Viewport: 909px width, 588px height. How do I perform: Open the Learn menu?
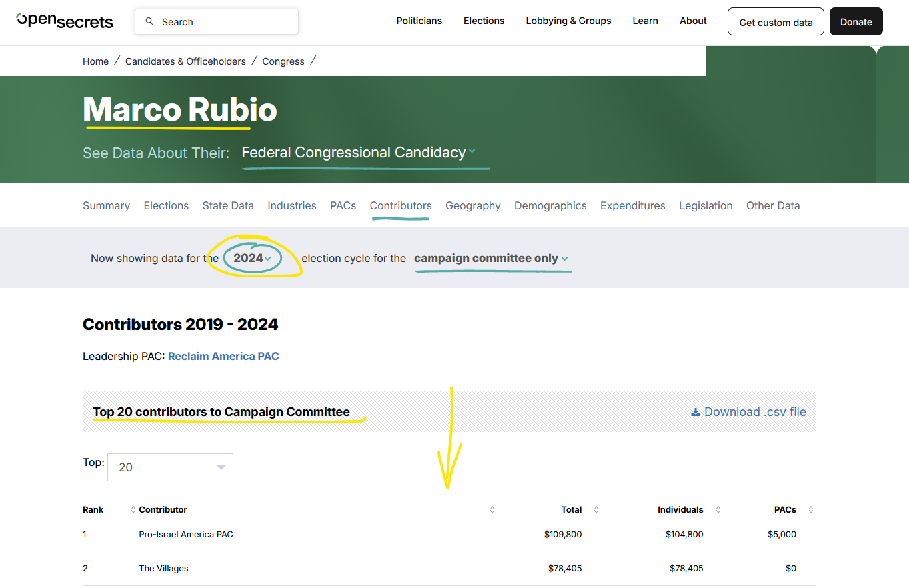646,21
